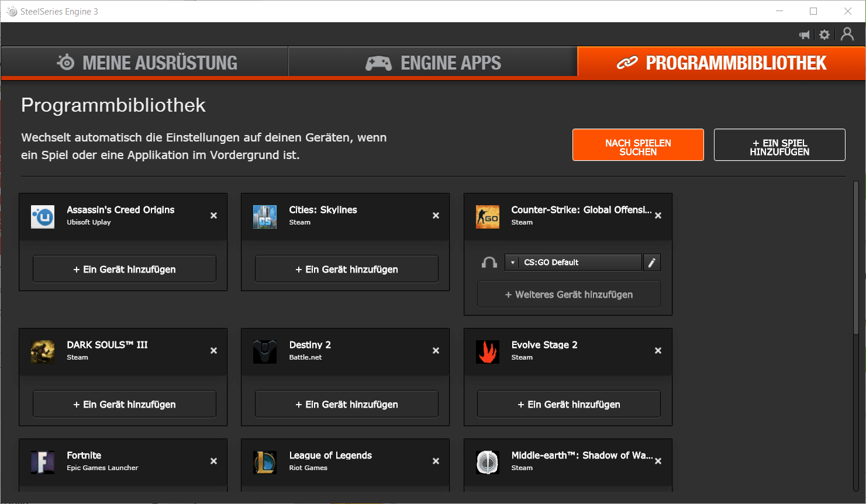Screen dimensions: 866x504
Task: Remove Destiny 2 using its X icon
Action: [x=436, y=351]
